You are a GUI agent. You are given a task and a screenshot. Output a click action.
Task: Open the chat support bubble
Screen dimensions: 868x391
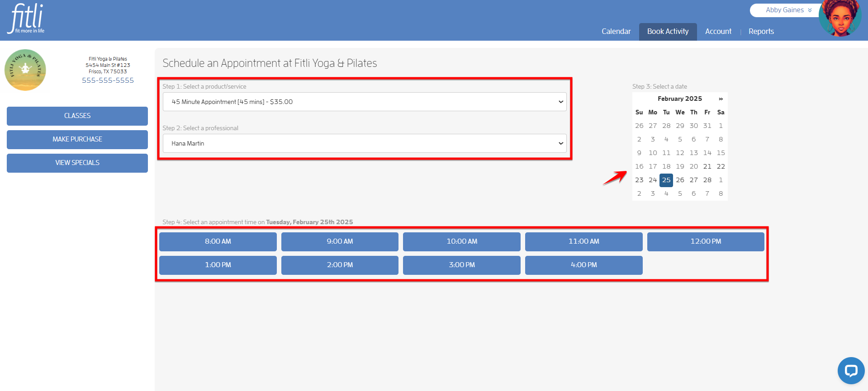click(851, 371)
